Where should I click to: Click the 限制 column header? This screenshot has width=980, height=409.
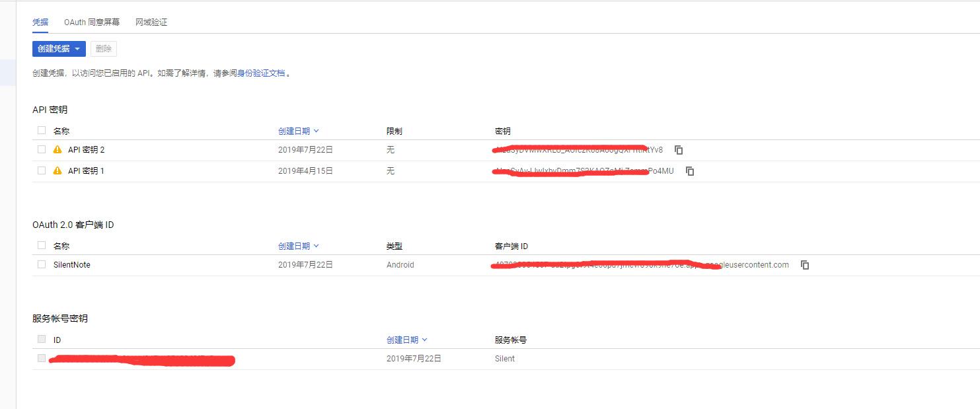[x=395, y=131]
